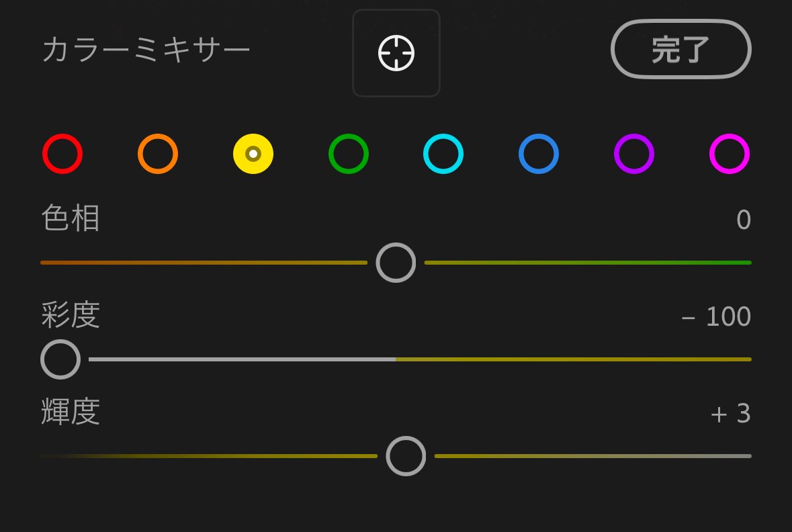Choose the green color channel circle
This screenshot has height=532, width=792.
click(x=349, y=154)
